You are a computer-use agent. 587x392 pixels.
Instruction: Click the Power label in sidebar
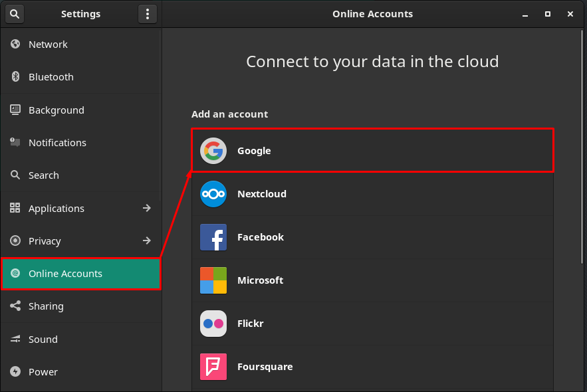pyautogui.click(x=43, y=372)
